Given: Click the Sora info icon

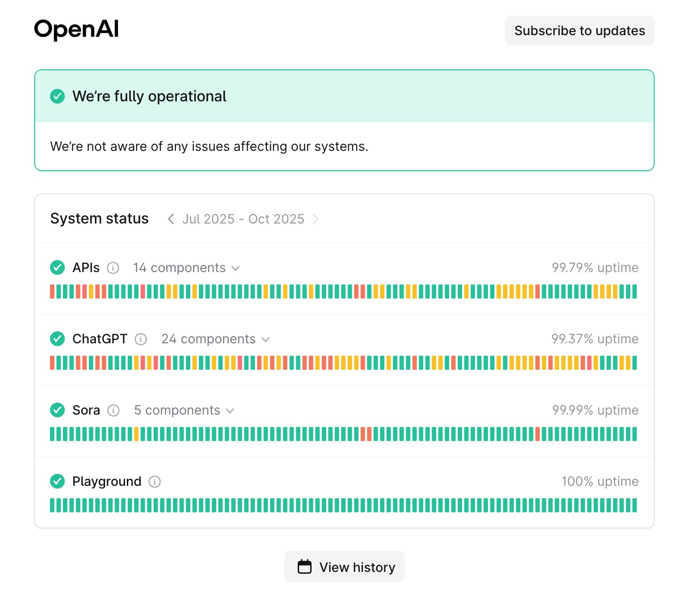Looking at the screenshot, I should tap(113, 410).
